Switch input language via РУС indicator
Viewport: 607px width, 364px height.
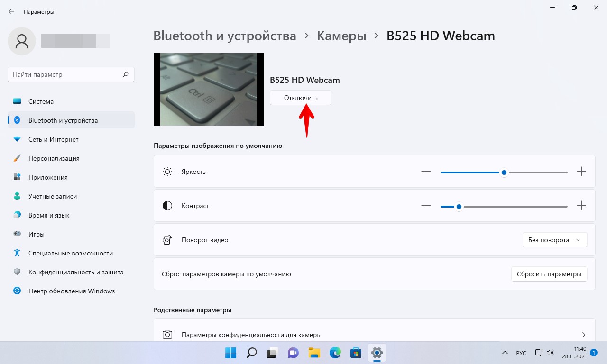521,353
